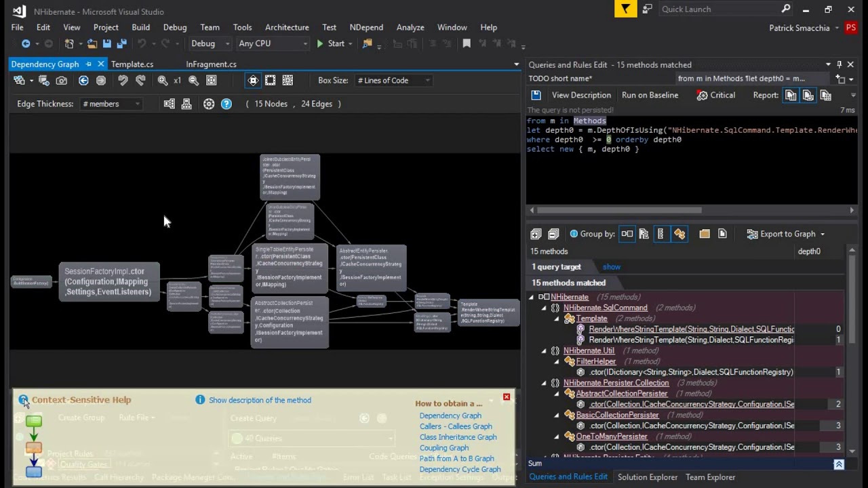Collapse the AbstractCollectionPersister type node
This screenshot has width=868, height=488.
point(557,393)
